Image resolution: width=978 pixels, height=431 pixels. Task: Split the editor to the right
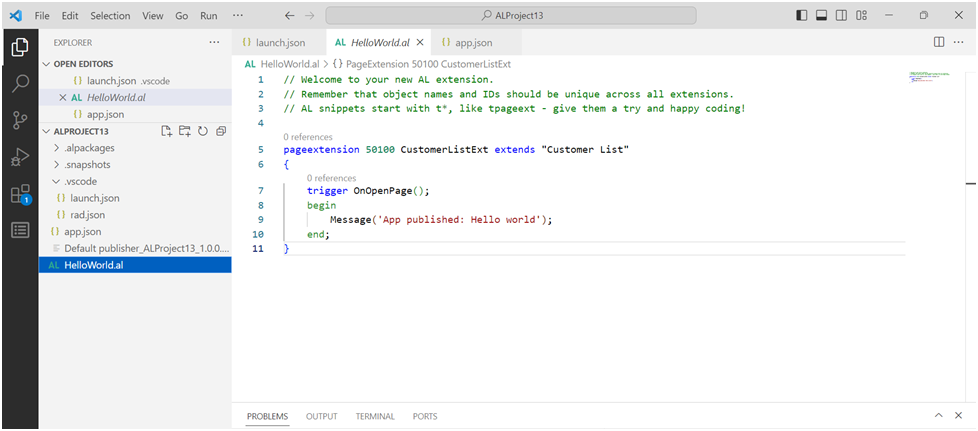click(x=939, y=42)
